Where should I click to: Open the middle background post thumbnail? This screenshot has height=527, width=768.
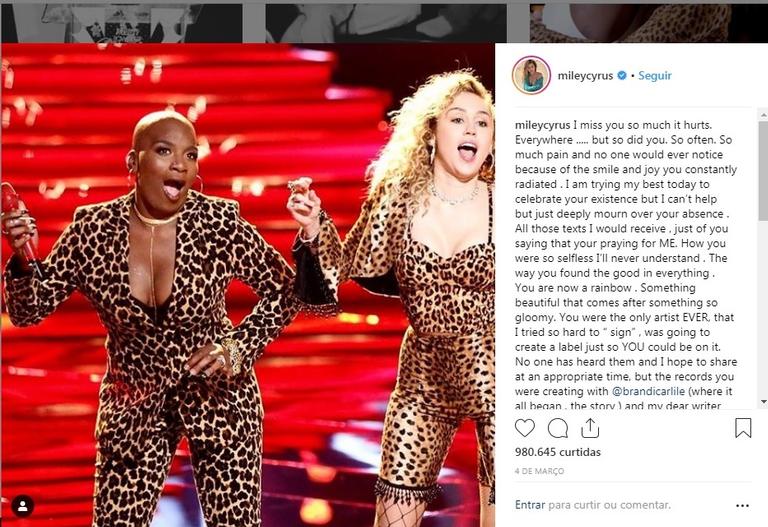click(386, 23)
